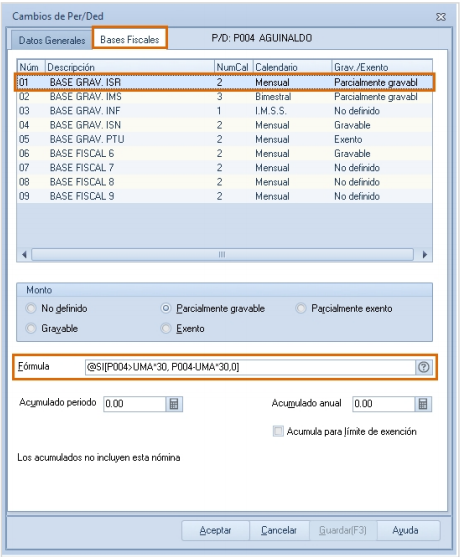Screen dimensions: 460x557
Task: Click I.M.S.S. calendar cell in row 03
Action: (x=271, y=111)
